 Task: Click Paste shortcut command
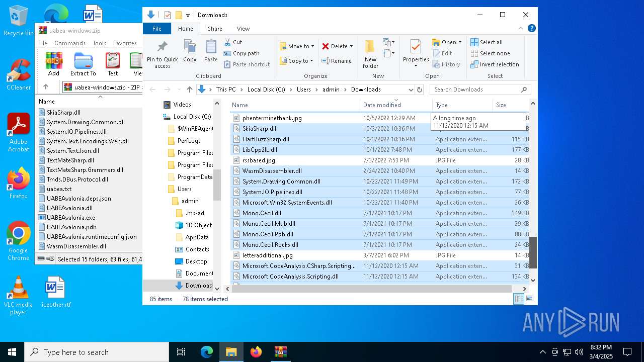tap(247, 64)
